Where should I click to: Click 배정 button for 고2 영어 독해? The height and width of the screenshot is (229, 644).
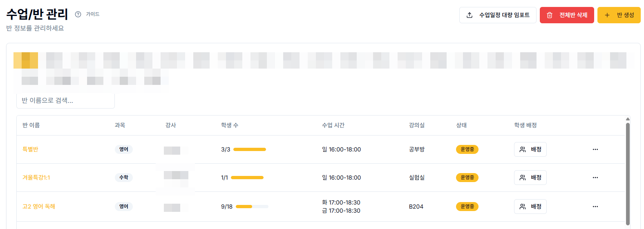(x=530, y=207)
